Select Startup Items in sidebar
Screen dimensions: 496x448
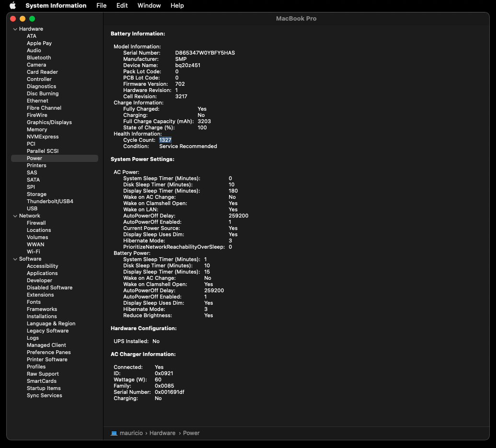click(x=44, y=388)
